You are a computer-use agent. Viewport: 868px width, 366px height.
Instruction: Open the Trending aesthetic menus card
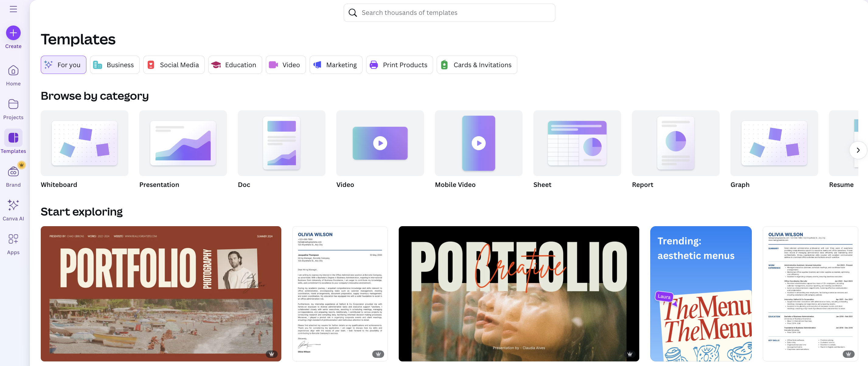[x=701, y=294]
